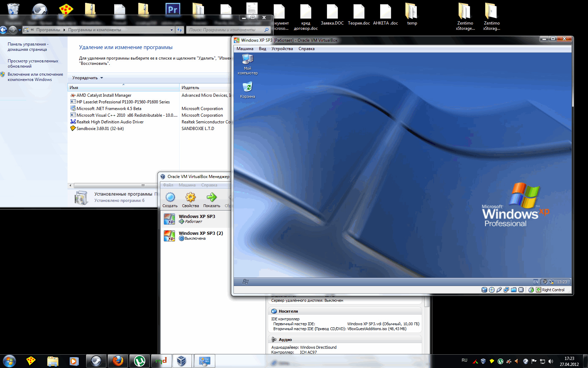Open the 'Машина' menu in VM window
Screen dimensions: 588x368
coord(245,49)
